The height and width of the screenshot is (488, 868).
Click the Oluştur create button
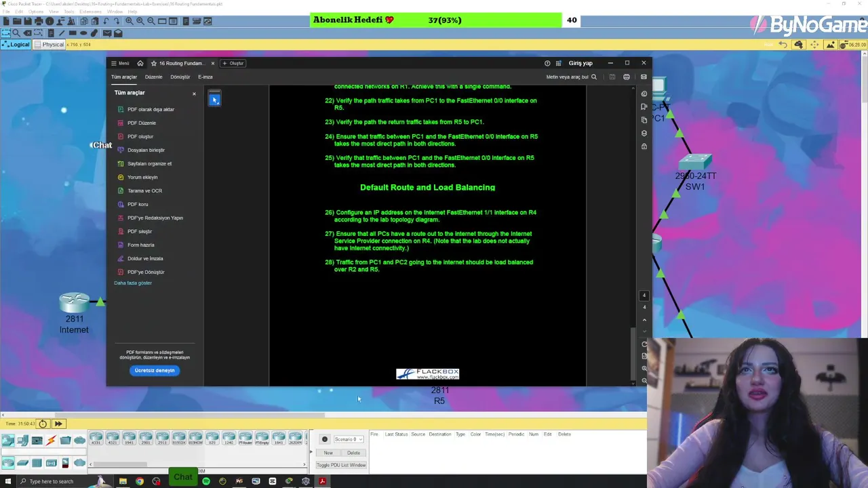[233, 63]
